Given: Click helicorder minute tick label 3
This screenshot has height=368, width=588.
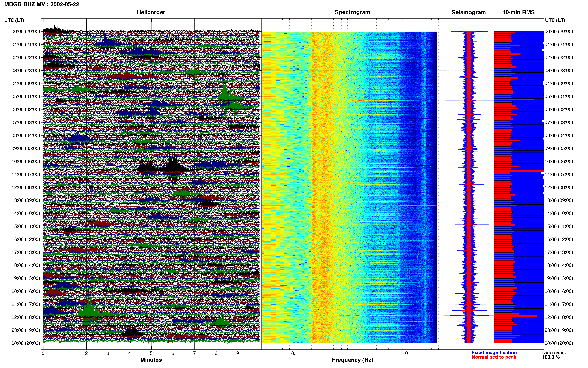Looking at the screenshot, I should [108, 353].
